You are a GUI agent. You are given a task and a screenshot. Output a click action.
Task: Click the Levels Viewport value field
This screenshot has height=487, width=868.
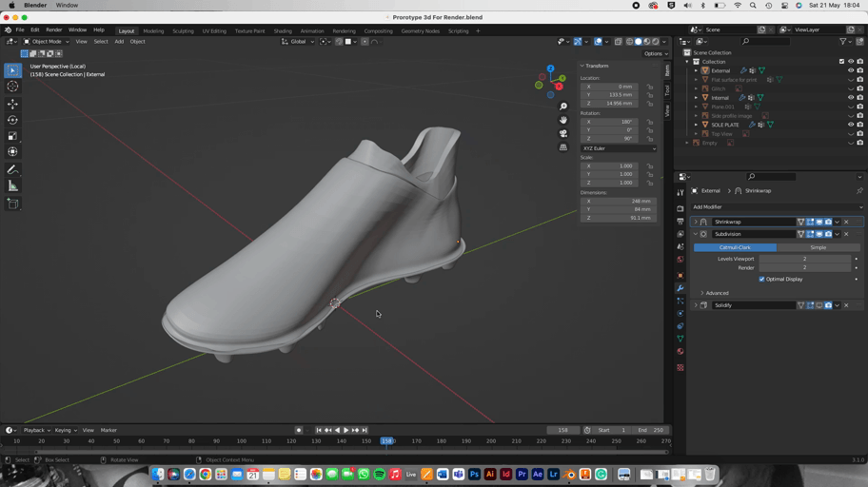(805, 259)
